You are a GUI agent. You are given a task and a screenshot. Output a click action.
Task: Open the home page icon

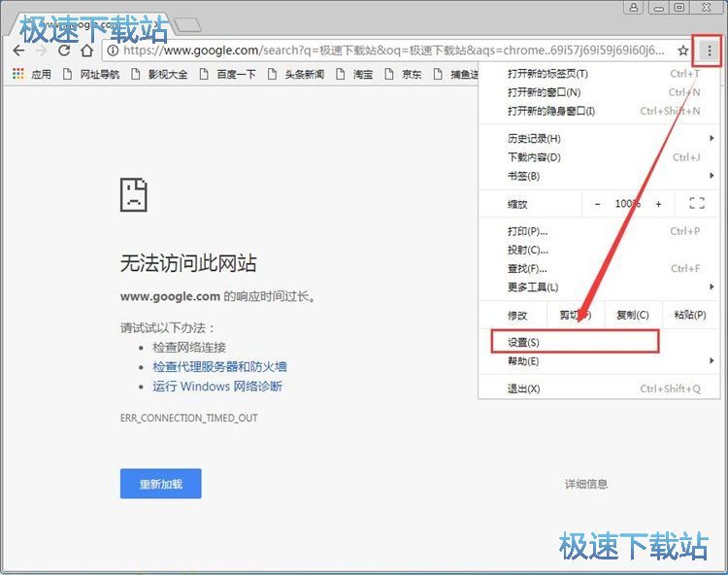pyautogui.click(x=86, y=51)
